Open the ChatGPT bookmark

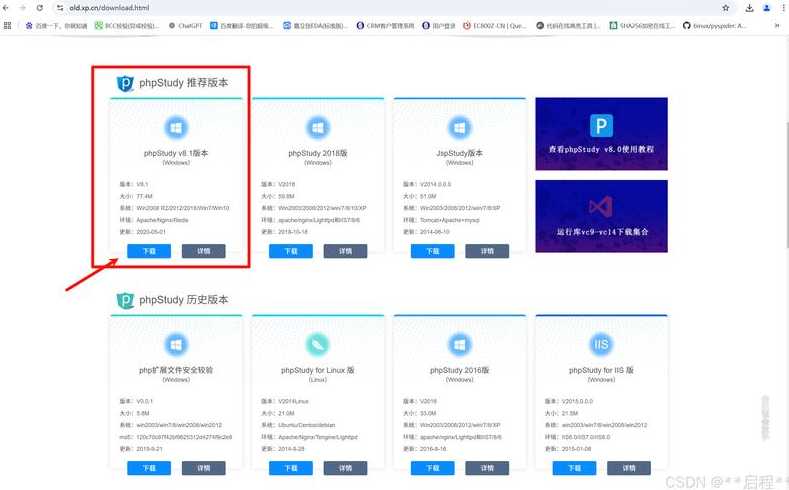point(185,26)
